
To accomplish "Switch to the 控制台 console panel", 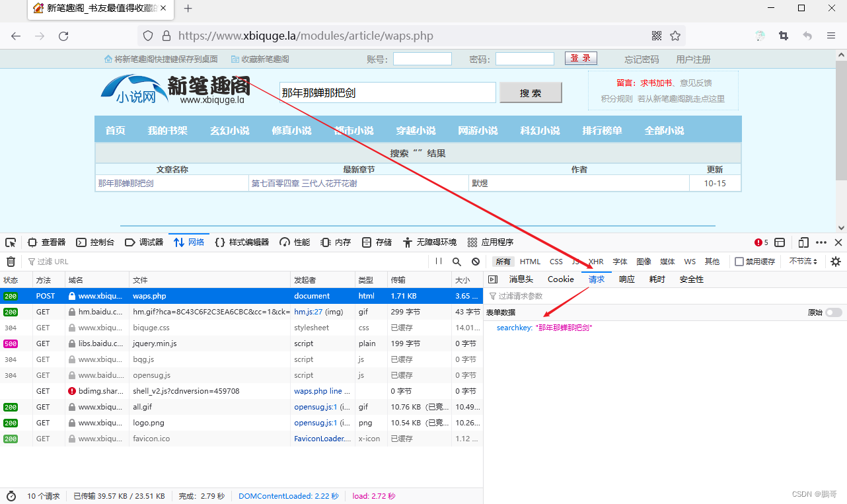I will [95, 242].
